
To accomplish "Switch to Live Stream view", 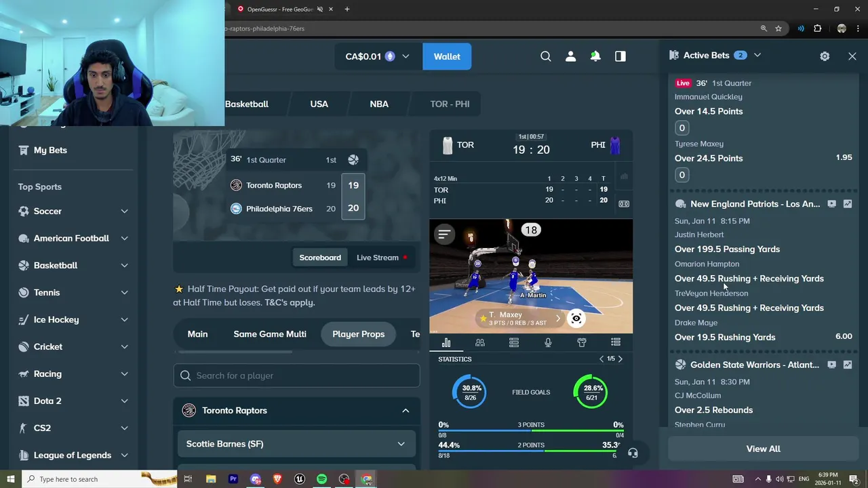I will click(x=381, y=258).
